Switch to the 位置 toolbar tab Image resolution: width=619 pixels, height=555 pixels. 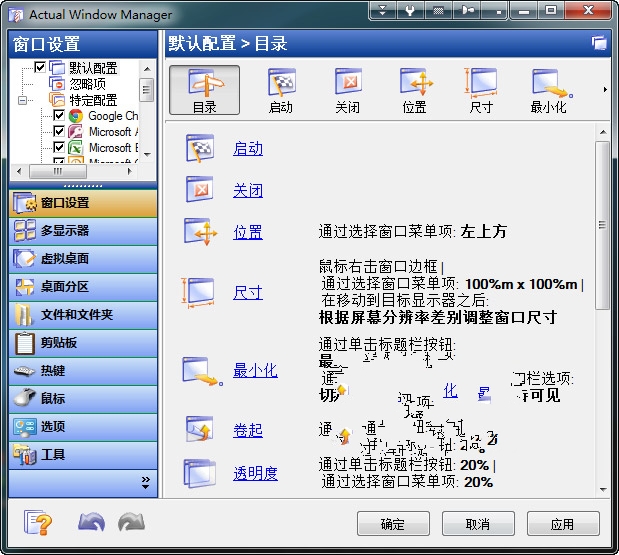(x=415, y=90)
